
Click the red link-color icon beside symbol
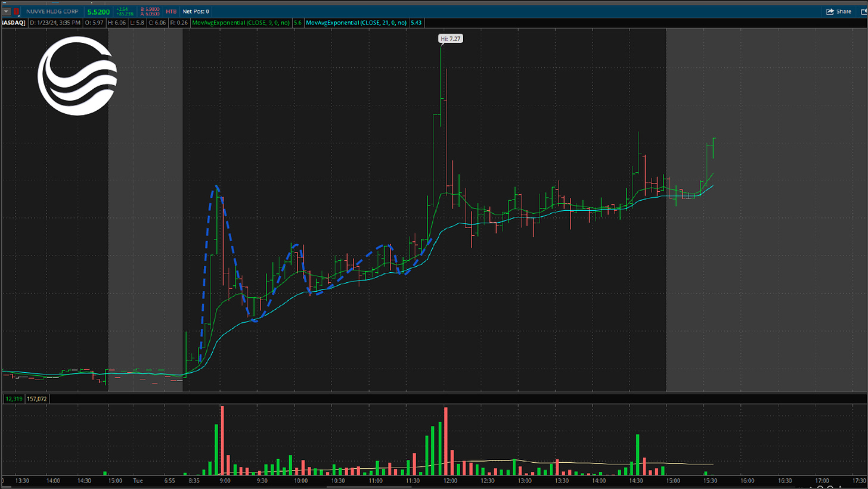[x=17, y=11]
